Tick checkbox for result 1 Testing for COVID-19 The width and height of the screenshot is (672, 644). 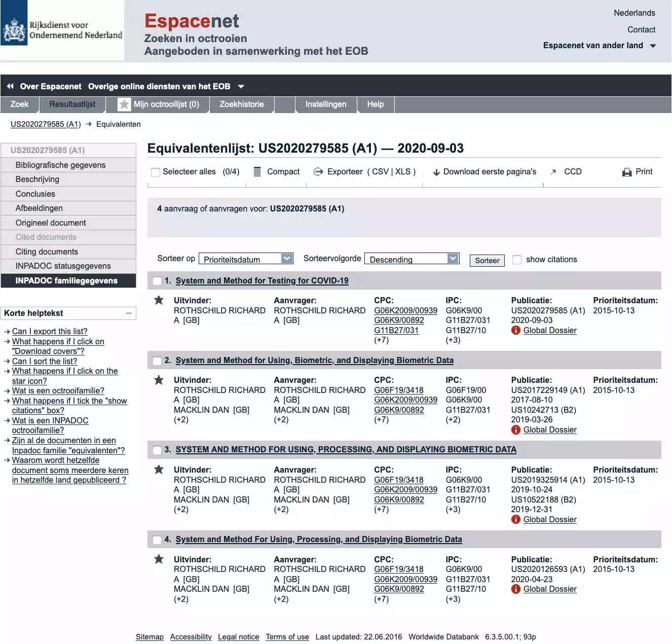pos(157,281)
